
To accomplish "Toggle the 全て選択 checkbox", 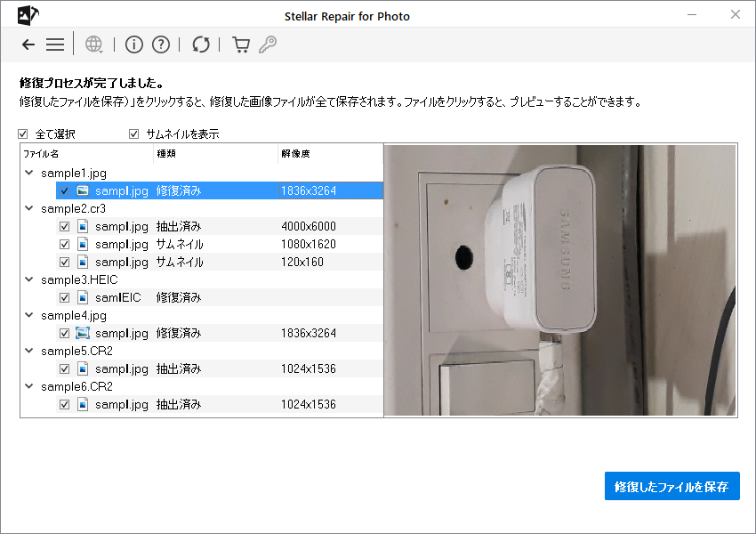I will pos(22,133).
